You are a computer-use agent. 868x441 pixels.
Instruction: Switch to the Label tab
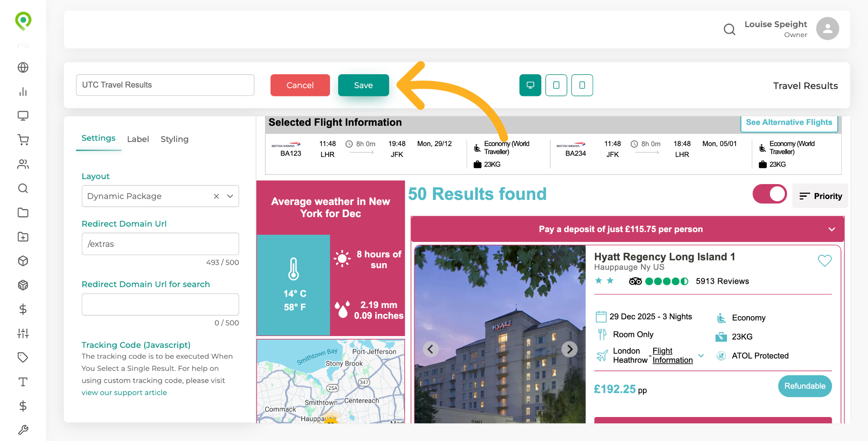click(138, 139)
